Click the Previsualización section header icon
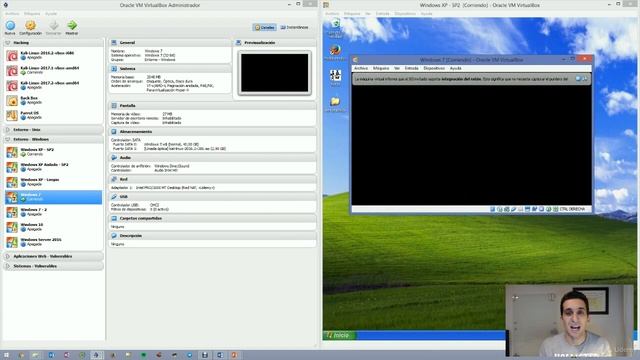 238,42
